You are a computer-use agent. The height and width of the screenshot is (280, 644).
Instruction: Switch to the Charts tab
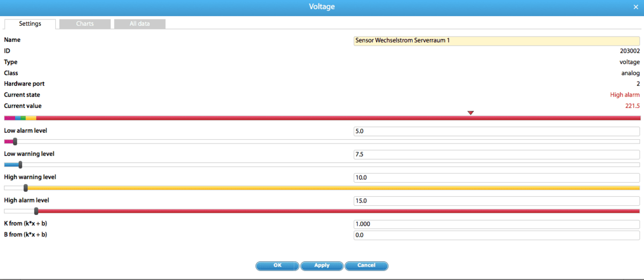[x=85, y=24]
